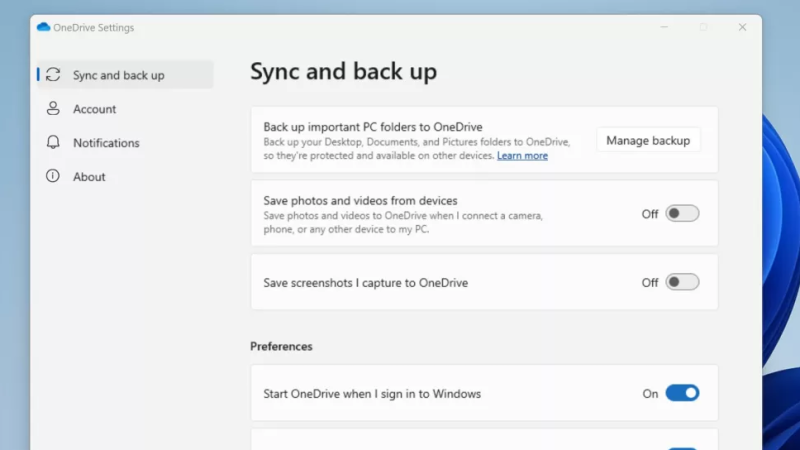Viewport: 800px width, 450px height.
Task: Go to the Notifications section label
Action: coord(106,143)
